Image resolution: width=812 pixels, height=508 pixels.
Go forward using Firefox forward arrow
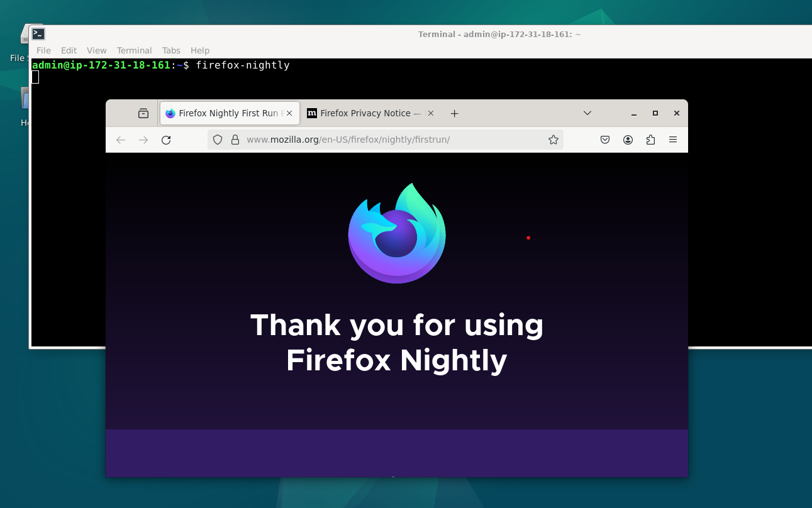143,140
